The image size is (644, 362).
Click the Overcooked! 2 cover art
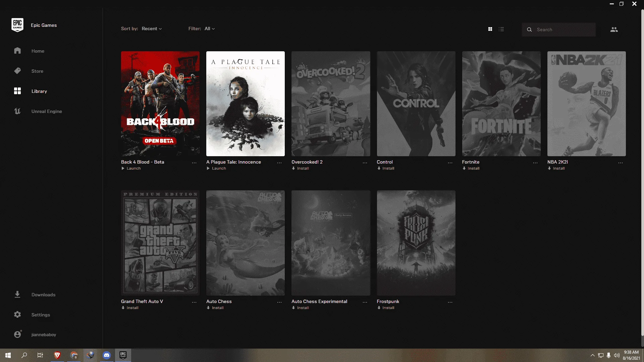tap(331, 104)
